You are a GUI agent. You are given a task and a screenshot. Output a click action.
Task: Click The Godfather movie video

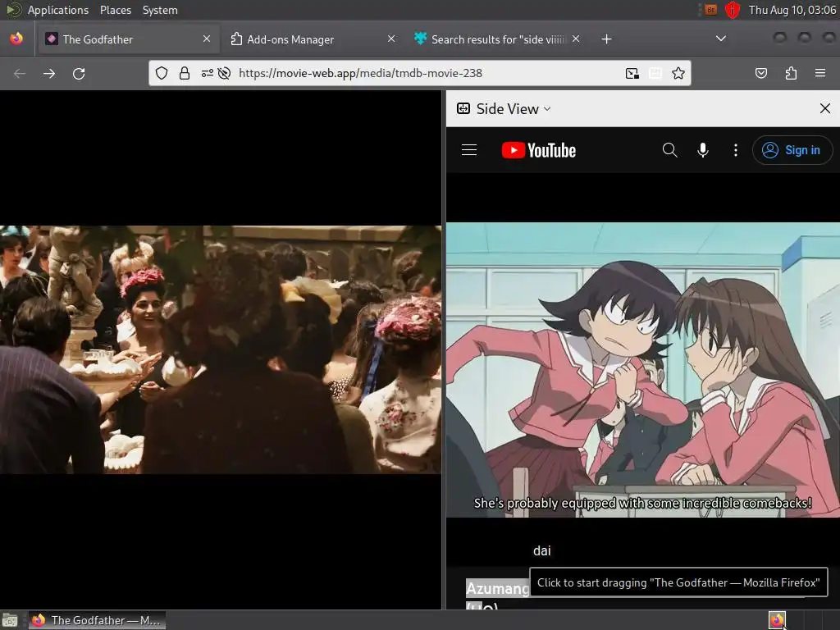tap(221, 349)
